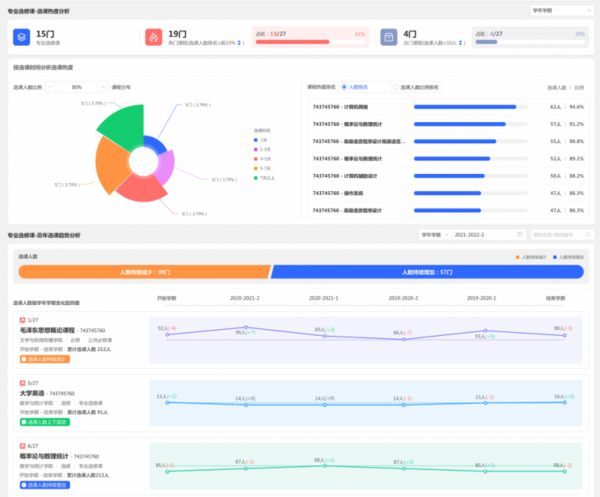The height and width of the screenshot is (497, 600).
Task: Click the 86人 lowest point on the purple line
Action: click(404, 339)
